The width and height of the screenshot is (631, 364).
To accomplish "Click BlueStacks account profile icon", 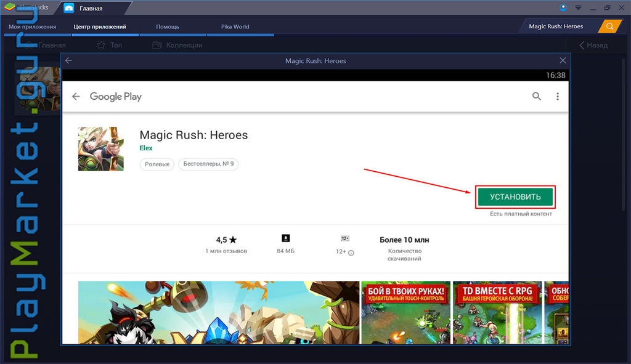I will 563,7.
